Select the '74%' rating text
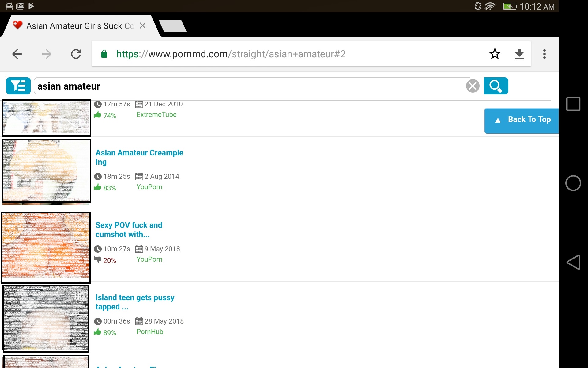Viewport: 588px width, 368px height. [x=110, y=116]
